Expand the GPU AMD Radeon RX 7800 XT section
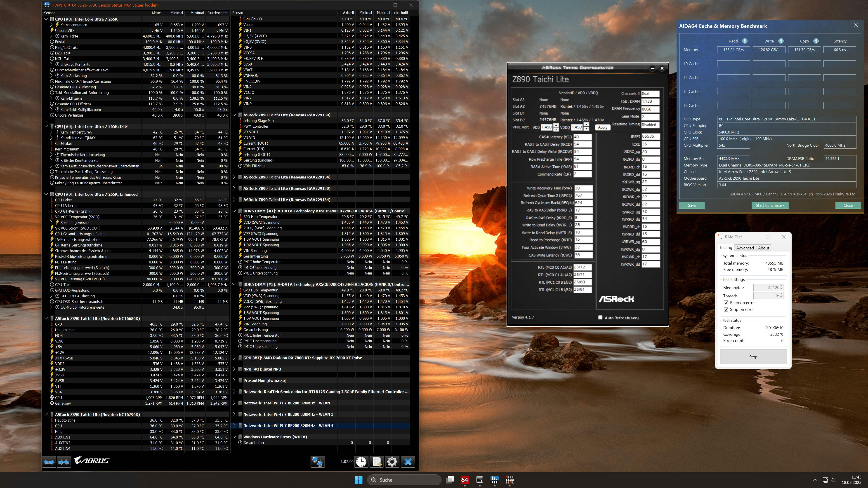The height and width of the screenshot is (488, 868). tap(235, 358)
